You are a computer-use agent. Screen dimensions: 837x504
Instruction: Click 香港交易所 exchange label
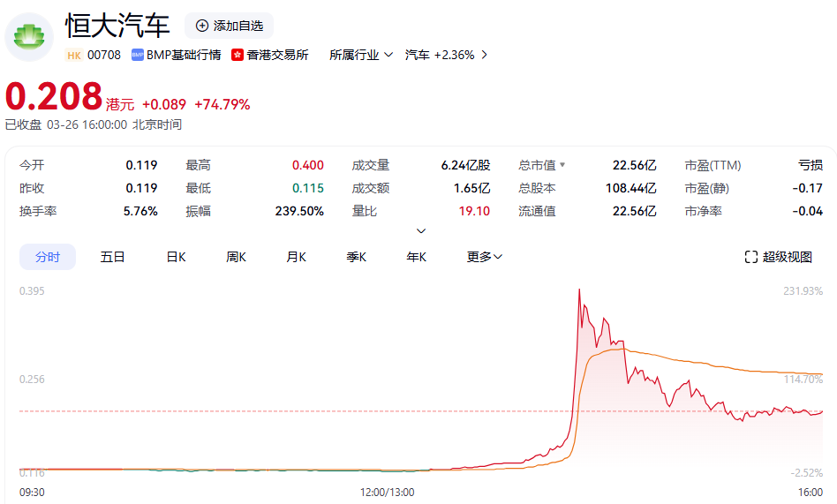pos(277,55)
